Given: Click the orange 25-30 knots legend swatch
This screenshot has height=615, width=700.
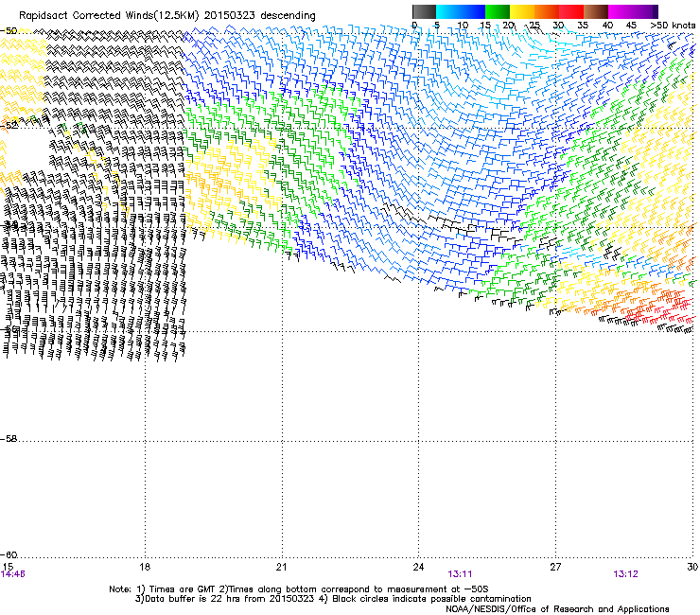Looking at the screenshot, I should 547,11.
